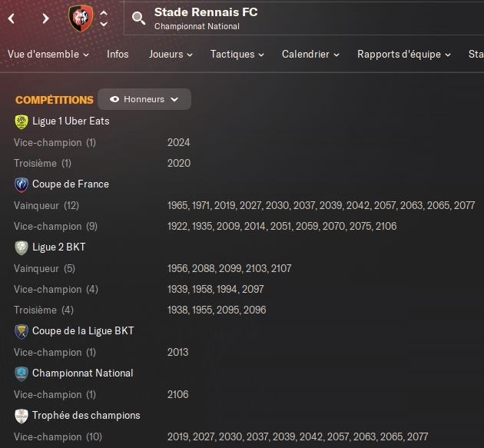Click the search magnifier icon

pyautogui.click(x=138, y=18)
